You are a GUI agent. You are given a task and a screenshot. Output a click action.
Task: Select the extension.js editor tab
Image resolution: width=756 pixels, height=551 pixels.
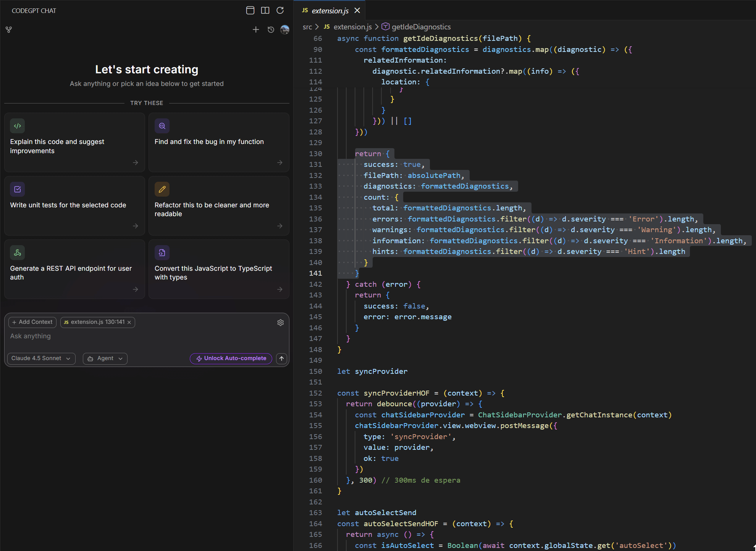(x=330, y=11)
